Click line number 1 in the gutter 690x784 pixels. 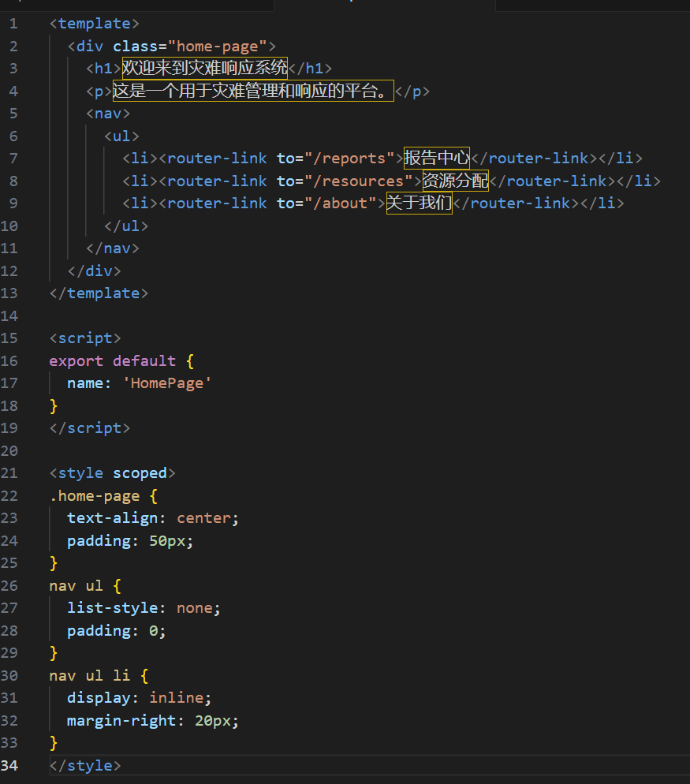(x=13, y=24)
